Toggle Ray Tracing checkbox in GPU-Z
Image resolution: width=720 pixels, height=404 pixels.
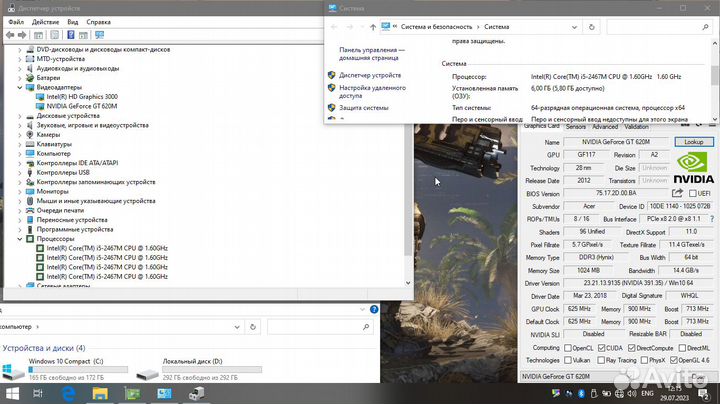tap(601, 360)
